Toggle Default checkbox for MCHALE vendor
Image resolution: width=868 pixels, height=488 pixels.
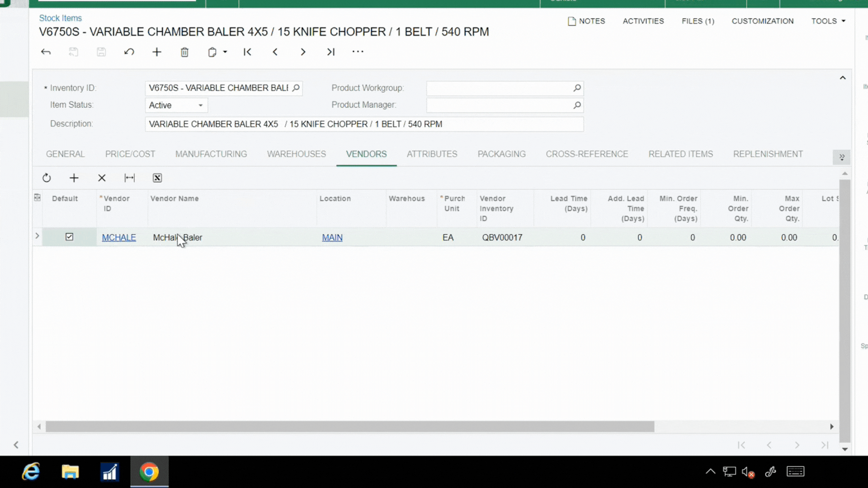tap(69, 237)
